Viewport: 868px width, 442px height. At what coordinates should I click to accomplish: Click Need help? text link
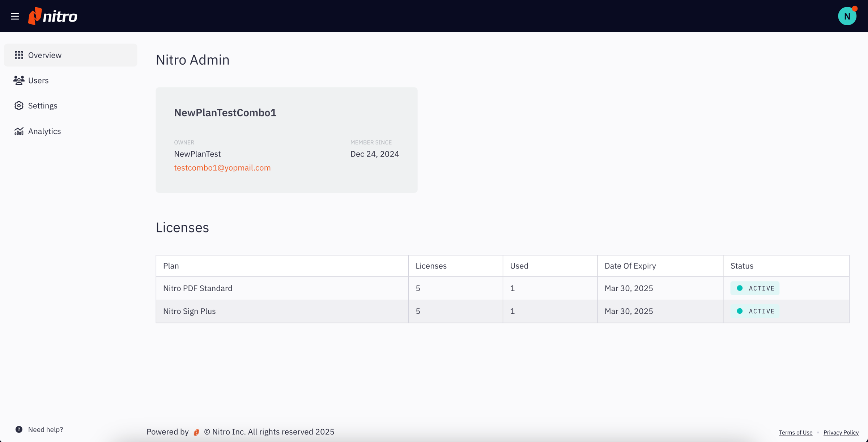coord(46,429)
